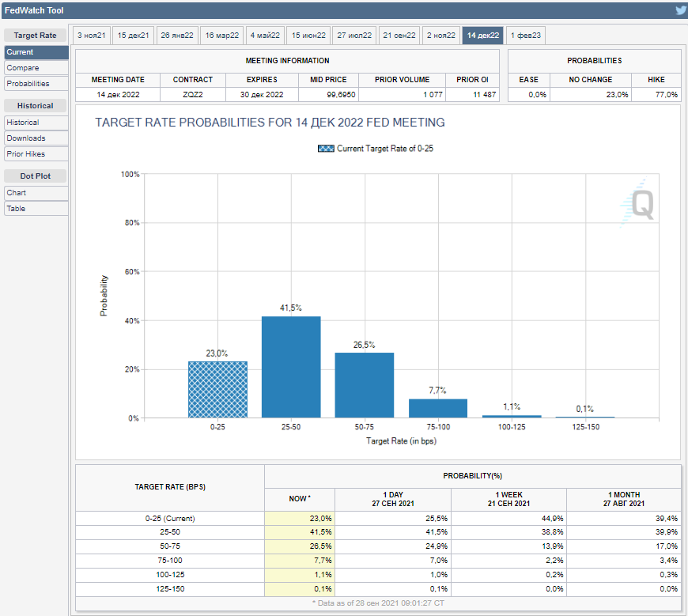Click the 1 DAY 27 СЕН 2021 header
Image resolution: width=688 pixels, height=616 pixels.
pyautogui.click(x=393, y=499)
